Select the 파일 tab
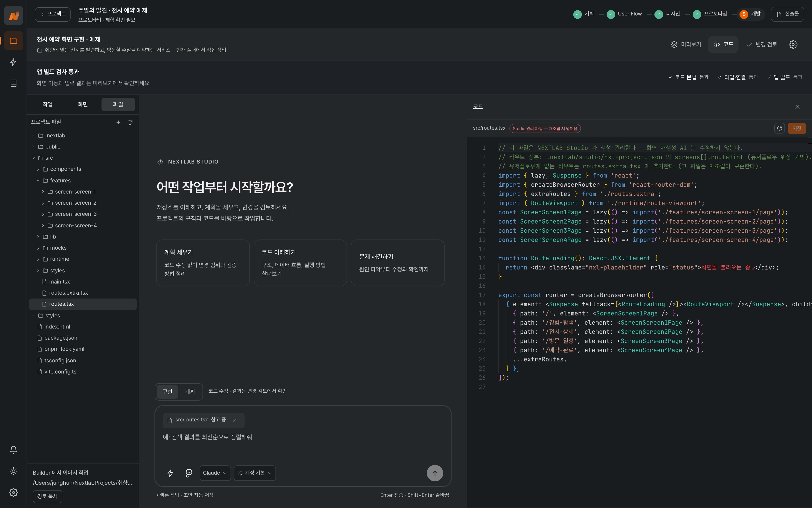 click(118, 104)
